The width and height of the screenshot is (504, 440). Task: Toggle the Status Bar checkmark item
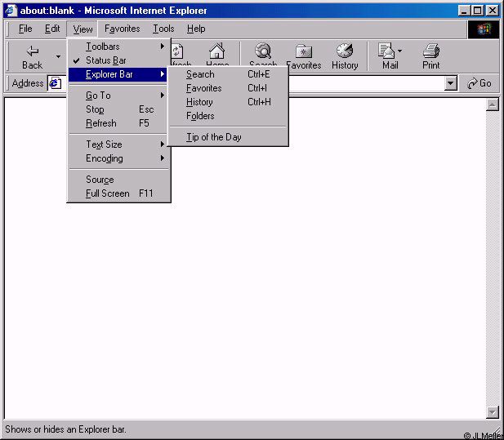pos(106,60)
